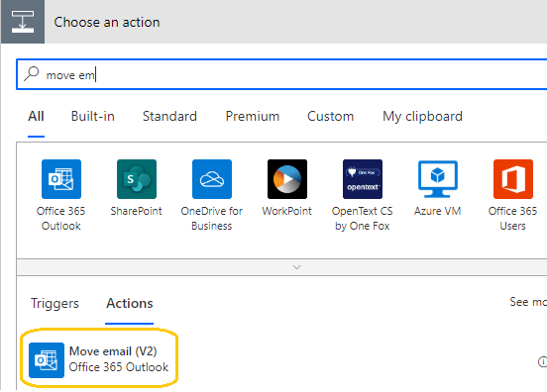Select the OpenText CS by One Fox icon
The height and width of the screenshot is (392, 547).
coord(363,179)
